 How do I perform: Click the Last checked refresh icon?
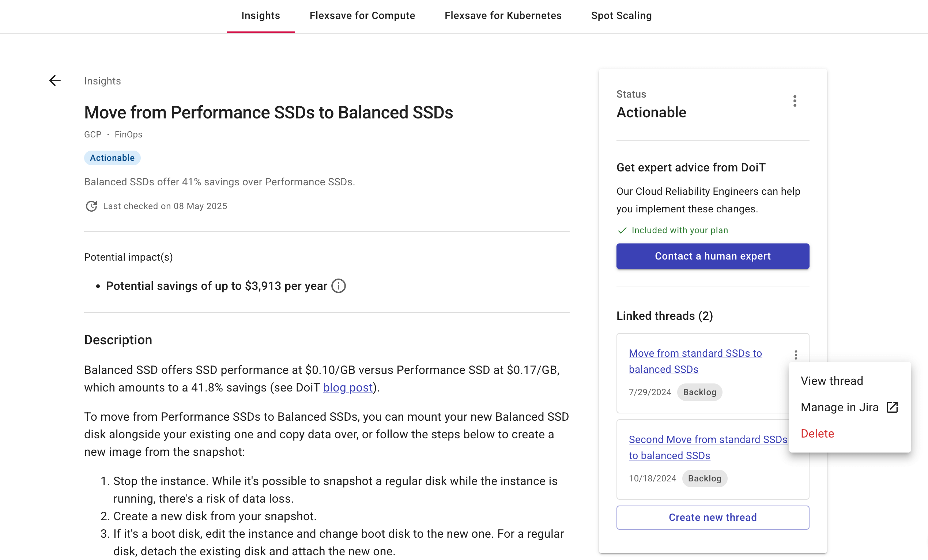[91, 206]
